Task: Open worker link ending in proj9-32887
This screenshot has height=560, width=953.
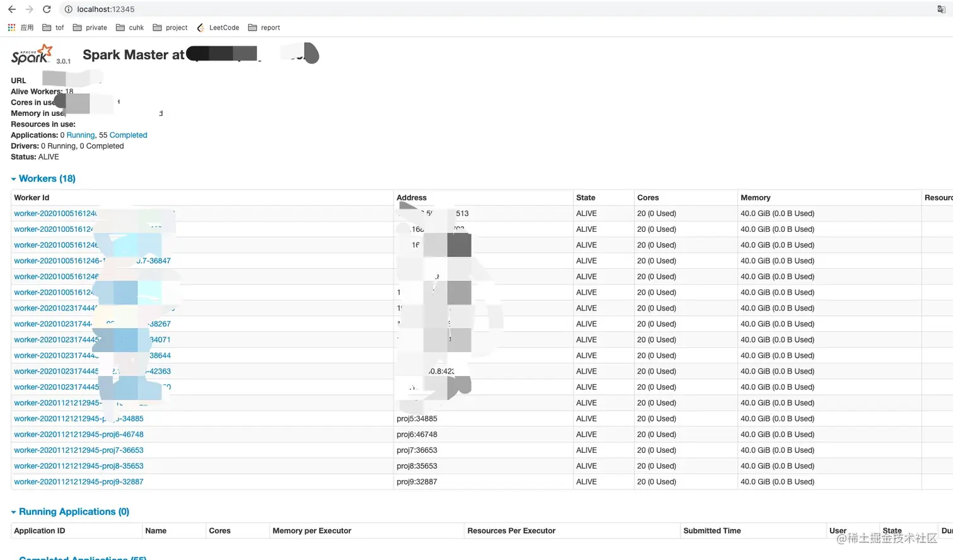Action: [x=79, y=482]
